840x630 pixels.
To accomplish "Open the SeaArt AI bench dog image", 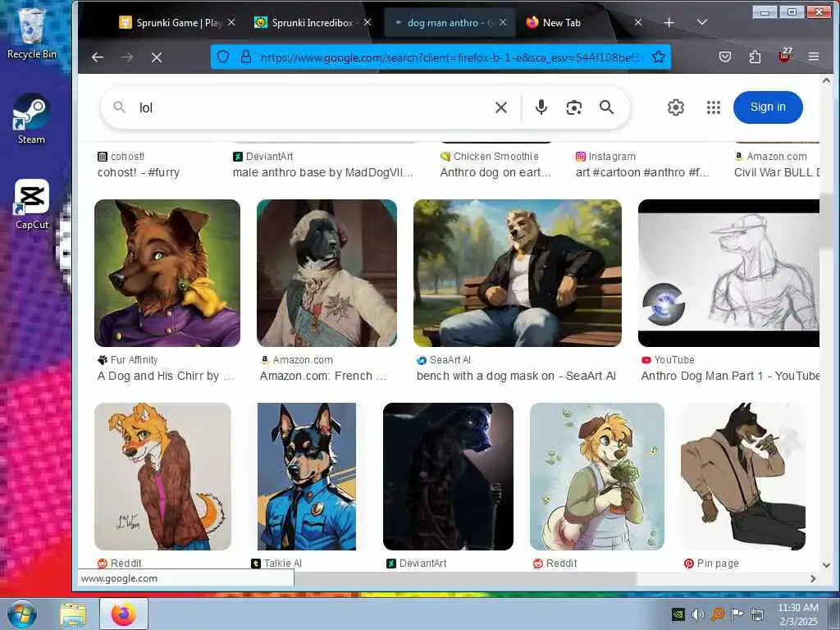I will [x=518, y=273].
